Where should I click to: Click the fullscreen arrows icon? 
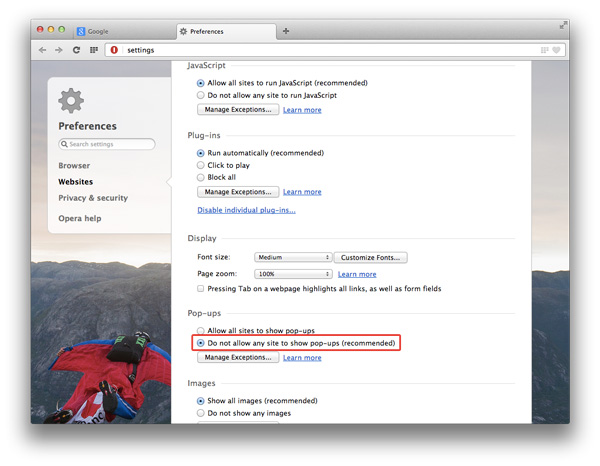[x=563, y=24]
